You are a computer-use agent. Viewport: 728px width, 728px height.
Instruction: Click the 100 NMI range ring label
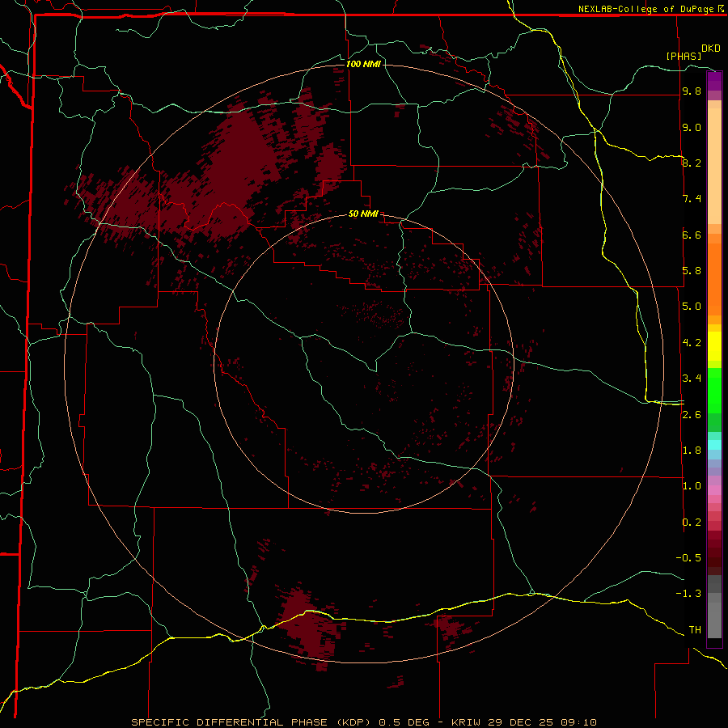363,64
